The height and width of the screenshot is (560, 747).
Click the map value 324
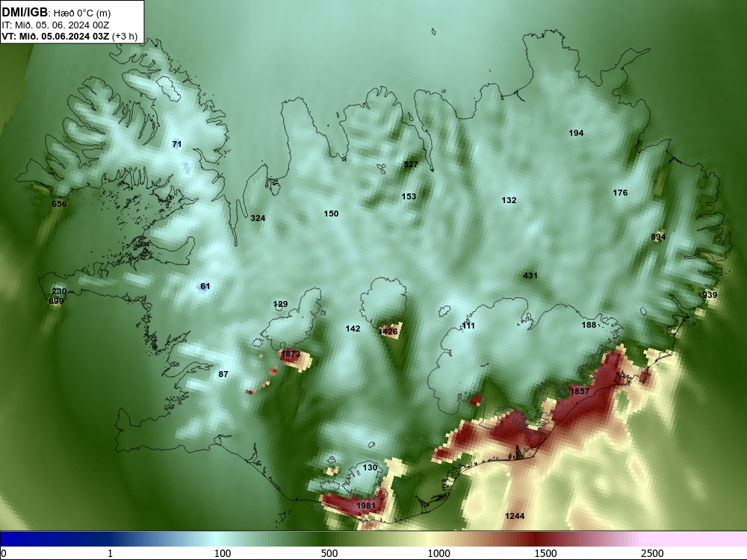pyautogui.click(x=258, y=218)
